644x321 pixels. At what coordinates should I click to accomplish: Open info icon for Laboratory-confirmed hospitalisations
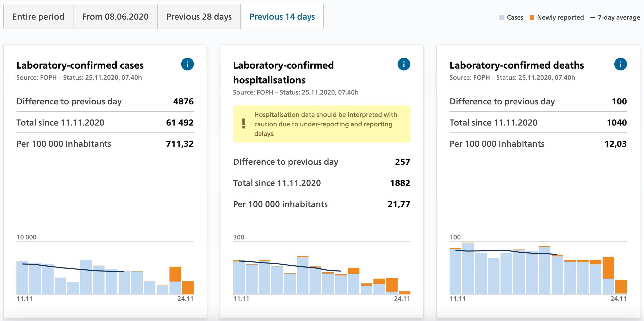[x=404, y=64]
